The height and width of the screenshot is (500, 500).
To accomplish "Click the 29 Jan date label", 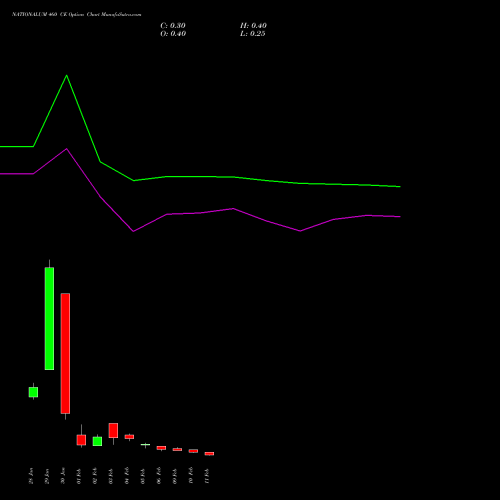I will pyautogui.click(x=47, y=476).
